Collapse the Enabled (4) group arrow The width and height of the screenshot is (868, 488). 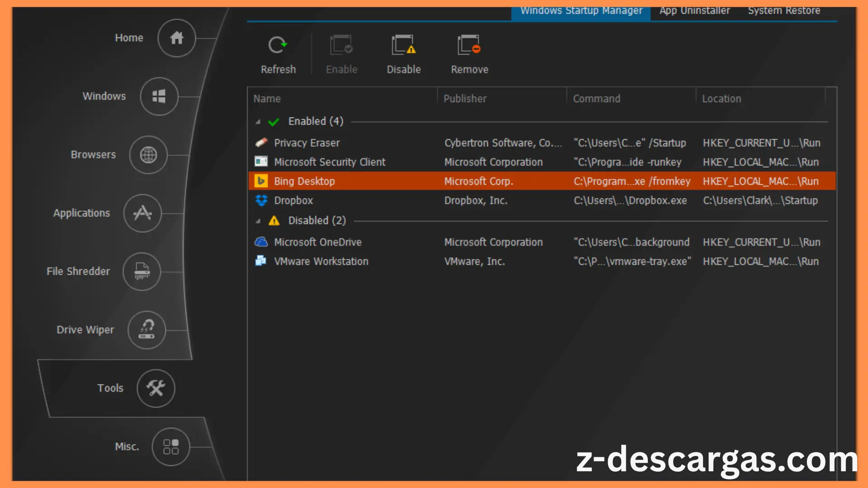258,122
